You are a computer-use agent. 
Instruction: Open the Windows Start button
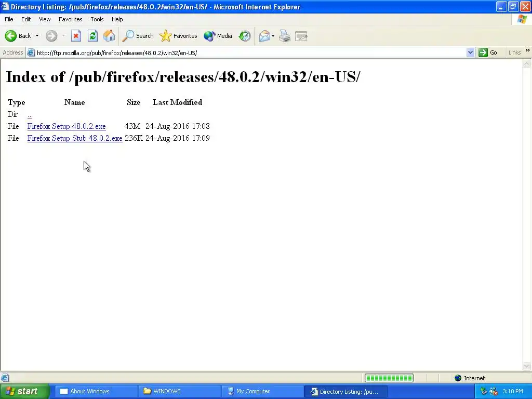25,392
